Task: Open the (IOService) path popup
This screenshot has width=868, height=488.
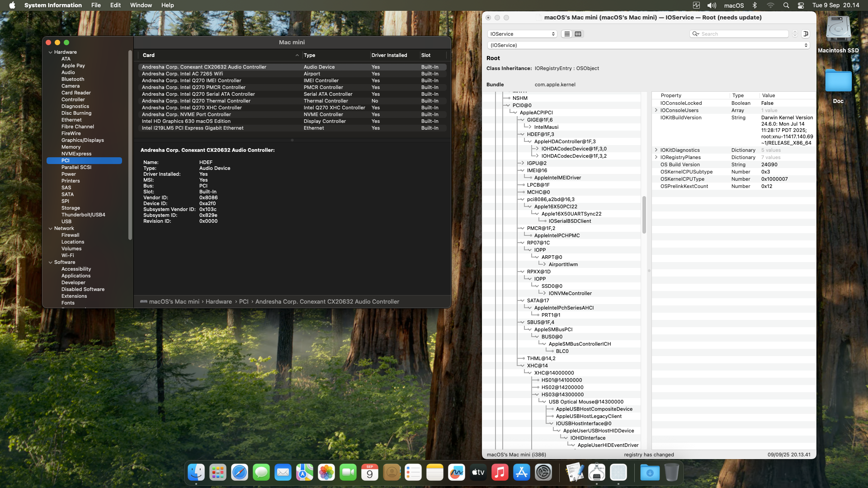Action: tap(648, 45)
